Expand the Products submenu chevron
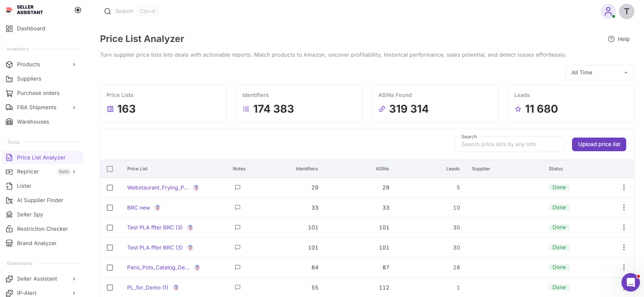Viewport: 644px width, 297px height. click(74, 65)
